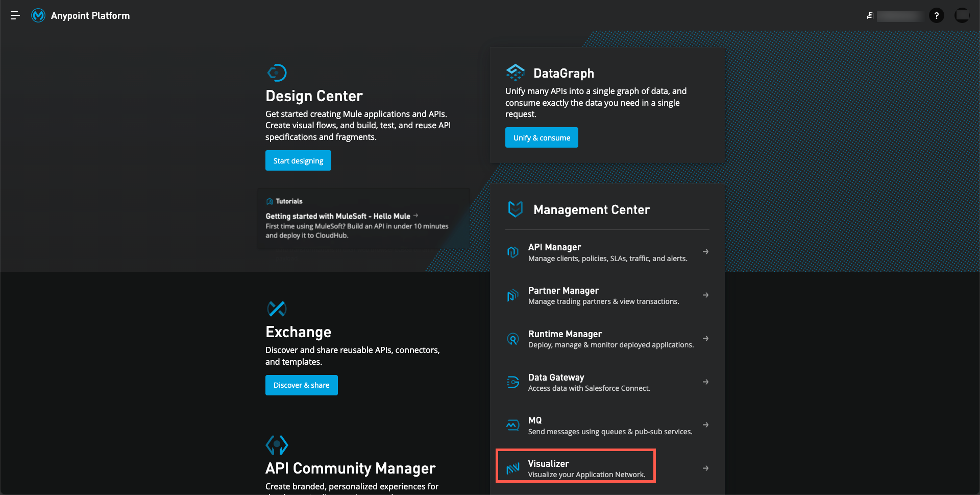
Task: Click 'Manage trading partners & view transactions' text
Action: click(x=603, y=301)
